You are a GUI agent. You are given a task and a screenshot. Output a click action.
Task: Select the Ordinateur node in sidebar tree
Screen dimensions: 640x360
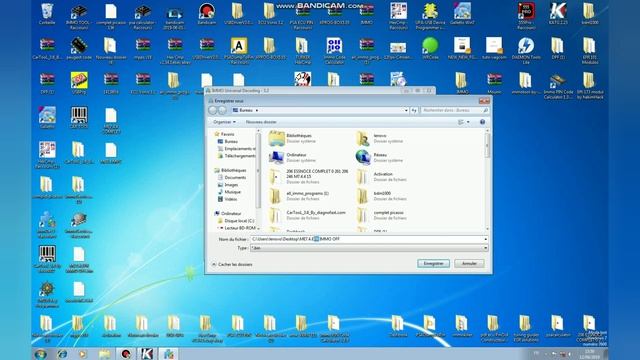(228, 213)
